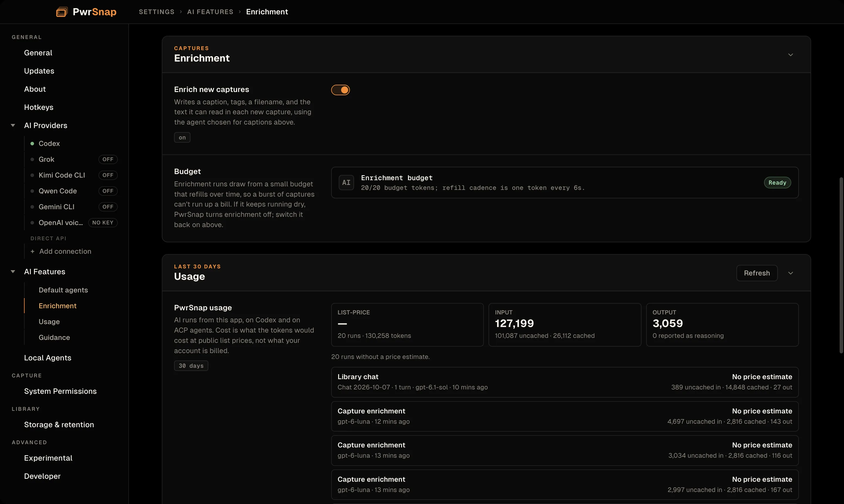The image size is (844, 504).
Task: Click the page vertical scrollbar
Action: [841, 265]
